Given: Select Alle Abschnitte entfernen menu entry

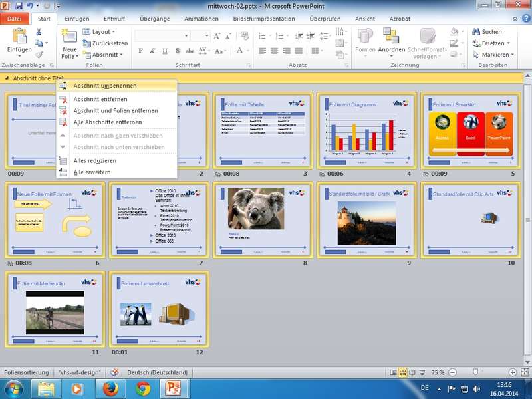Looking at the screenshot, I should (x=107, y=122).
